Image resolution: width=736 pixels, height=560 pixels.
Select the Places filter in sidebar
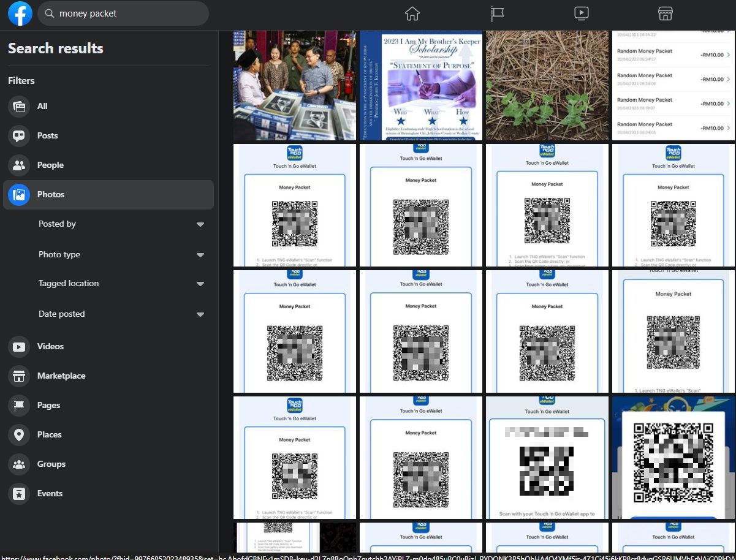click(x=18, y=434)
